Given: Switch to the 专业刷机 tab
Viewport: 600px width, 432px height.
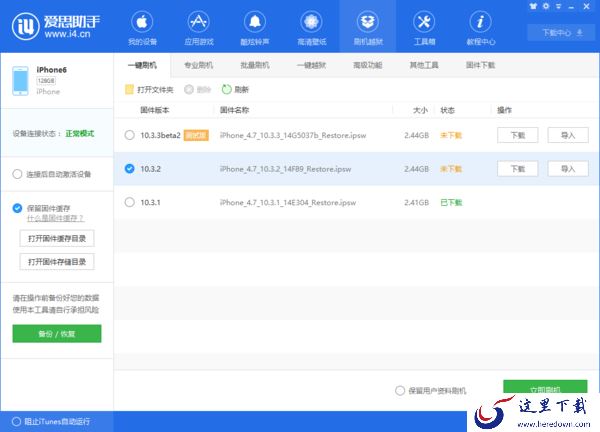Looking at the screenshot, I should pos(199,65).
